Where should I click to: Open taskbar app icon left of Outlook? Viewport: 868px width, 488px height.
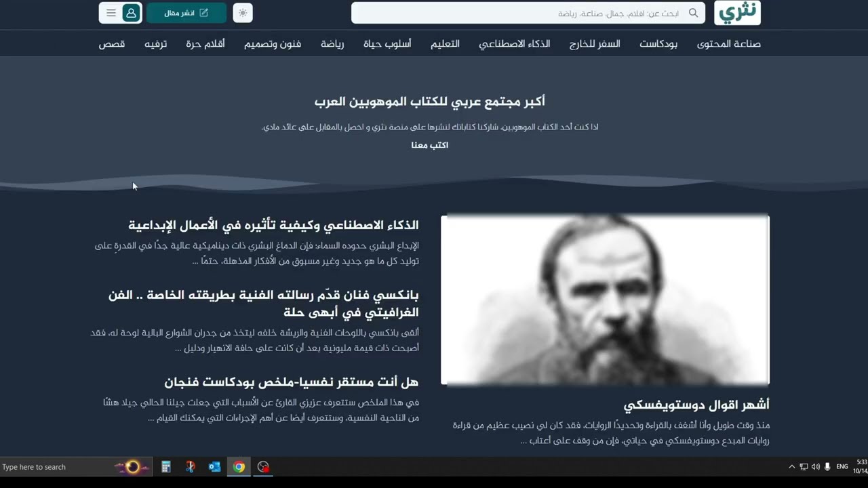tap(190, 467)
